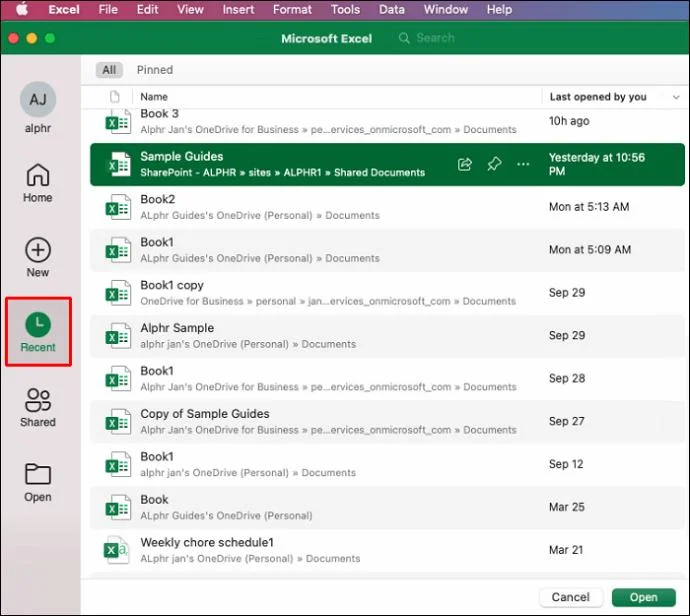Click the Alphr Sample file icon

click(118, 335)
